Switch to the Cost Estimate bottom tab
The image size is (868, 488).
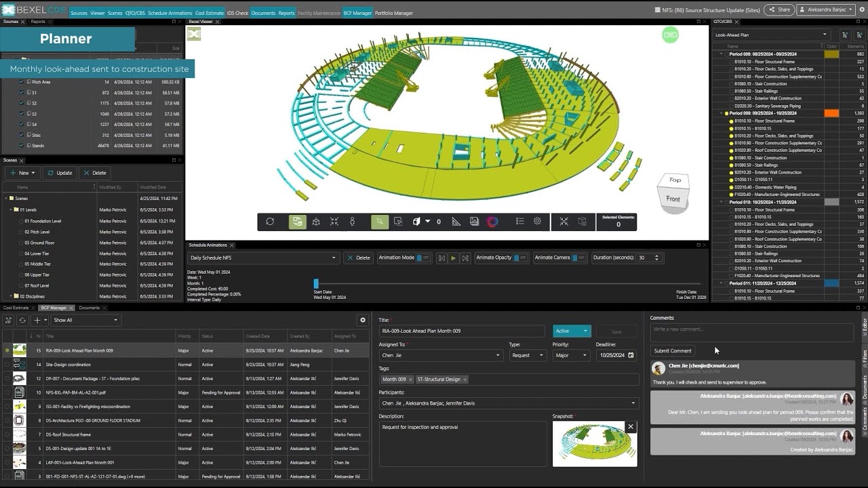click(16, 308)
